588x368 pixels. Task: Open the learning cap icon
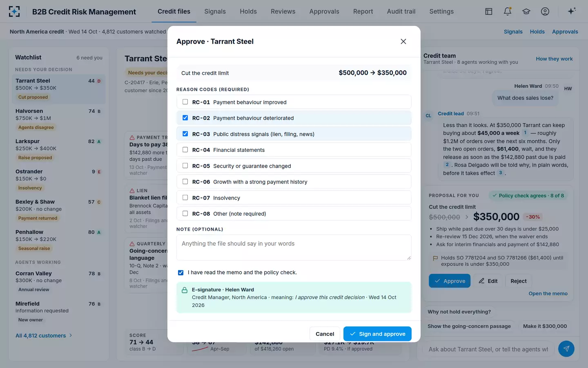coord(526,11)
